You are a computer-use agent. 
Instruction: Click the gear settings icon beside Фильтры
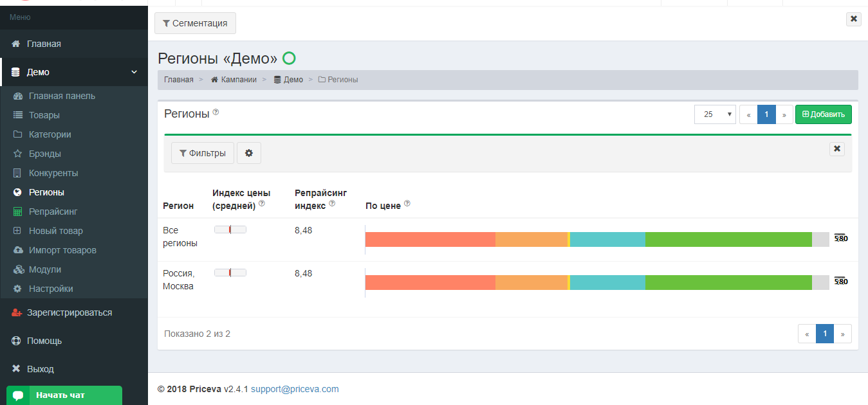pyautogui.click(x=249, y=153)
